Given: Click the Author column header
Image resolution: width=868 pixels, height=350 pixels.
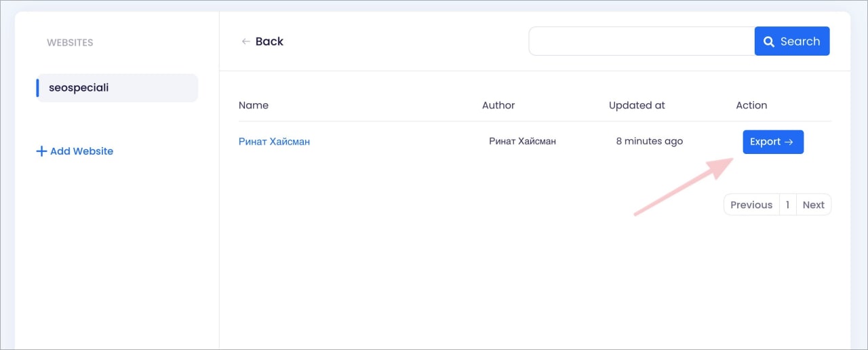Looking at the screenshot, I should (498, 105).
